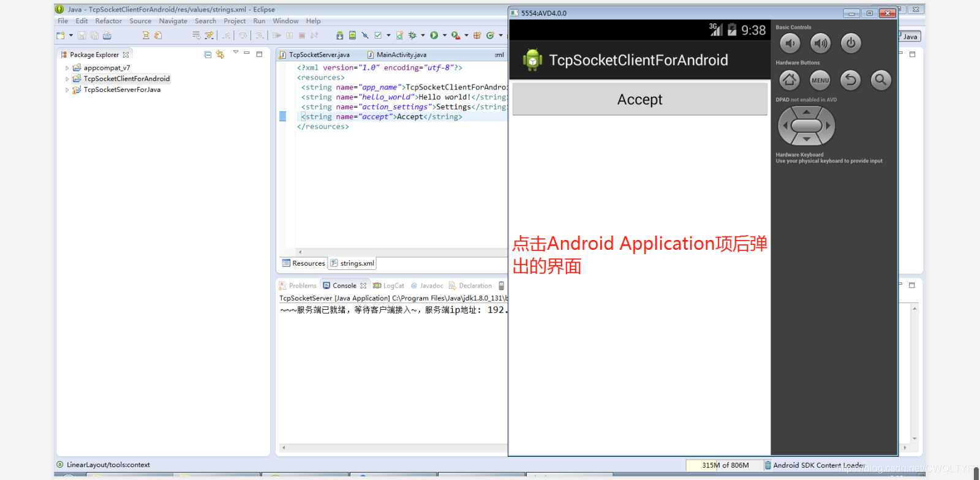Click Collapse All in Package Explorer
980x480 pixels.
208,54
